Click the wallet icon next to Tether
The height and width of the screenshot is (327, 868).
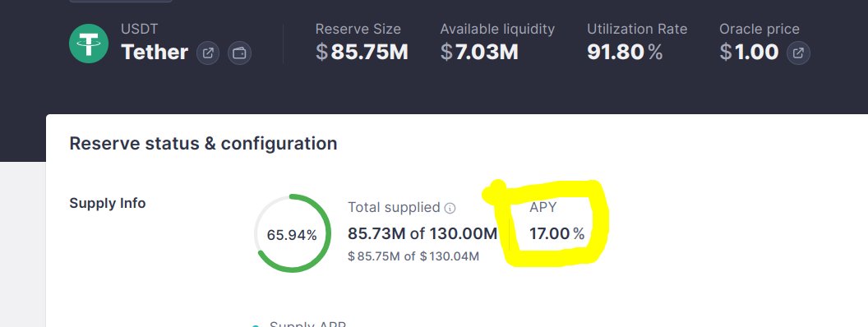pyautogui.click(x=240, y=53)
